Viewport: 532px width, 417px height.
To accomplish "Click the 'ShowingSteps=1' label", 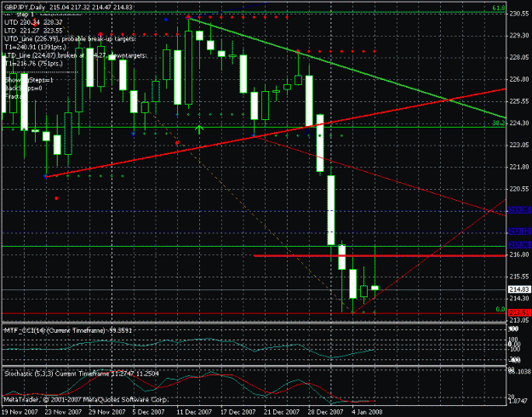I will [x=29, y=80].
